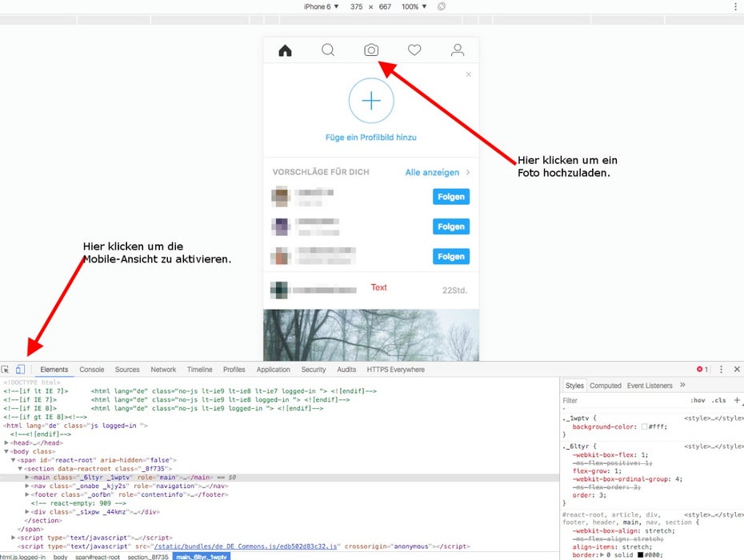Toggle the .cls element classes button
744x560 pixels.
(719, 401)
